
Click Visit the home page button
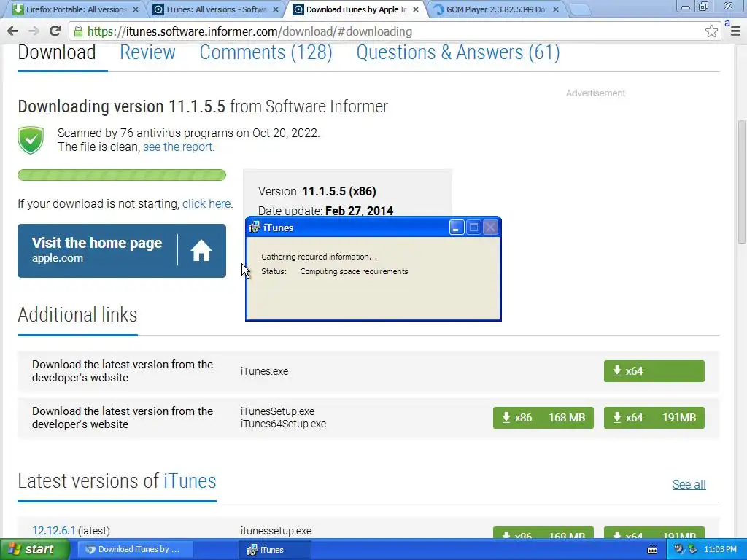tap(122, 251)
